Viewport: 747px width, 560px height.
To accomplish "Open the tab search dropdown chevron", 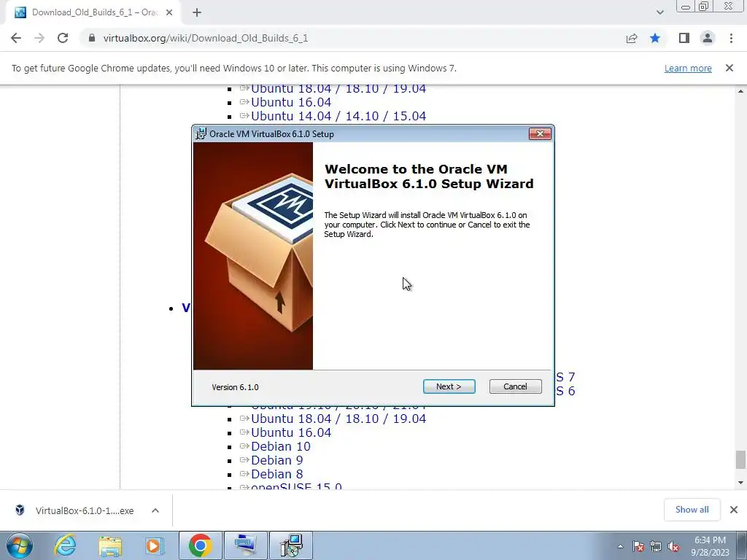I will pos(659,13).
